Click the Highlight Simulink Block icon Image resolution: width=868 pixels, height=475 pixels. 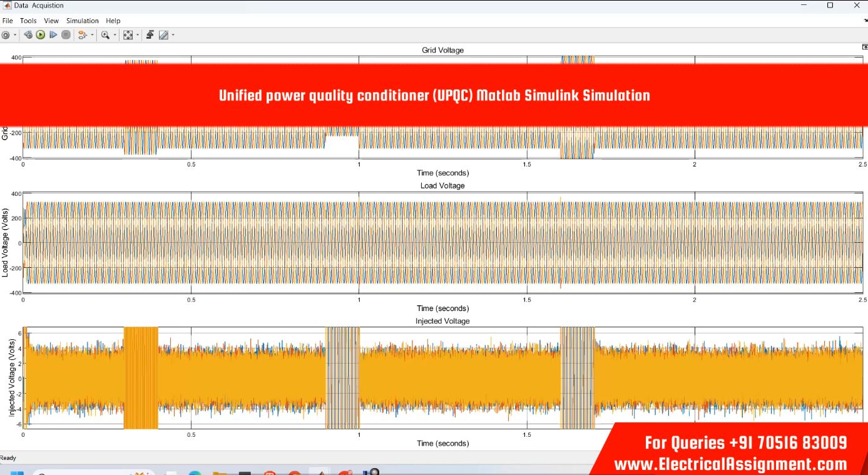pyautogui.click(x=82, y=35)
